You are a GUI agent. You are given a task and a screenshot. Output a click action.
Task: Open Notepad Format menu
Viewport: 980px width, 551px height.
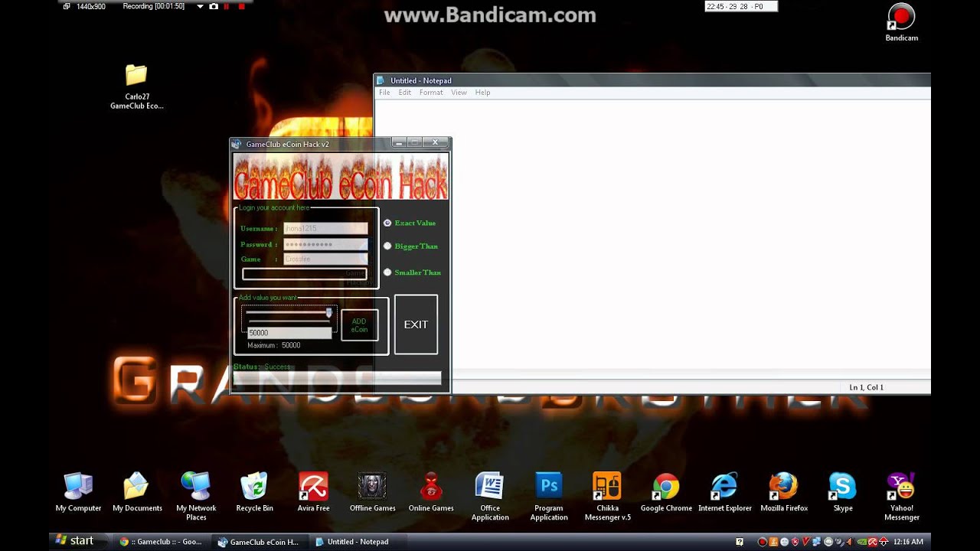coord(431,93)
